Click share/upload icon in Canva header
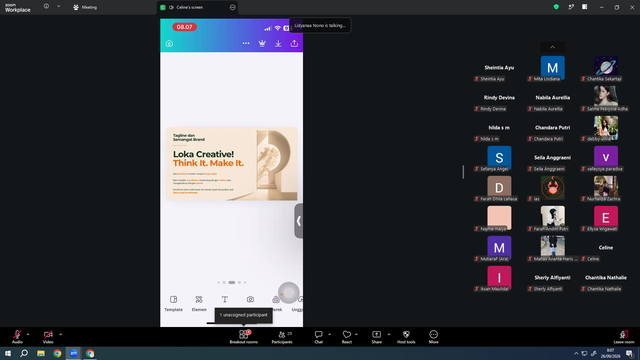The height and width of the screenshot is (360, 640). point(294,43)
